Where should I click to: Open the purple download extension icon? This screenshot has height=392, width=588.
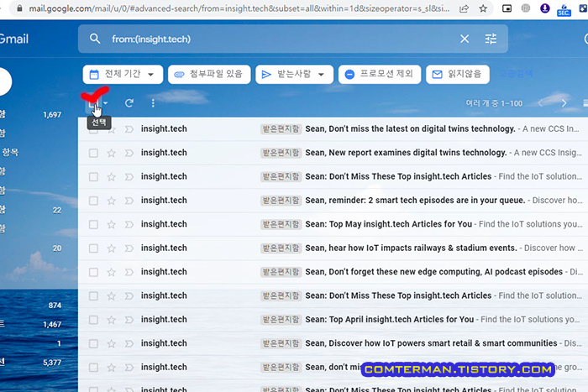(x=545, y=8)
